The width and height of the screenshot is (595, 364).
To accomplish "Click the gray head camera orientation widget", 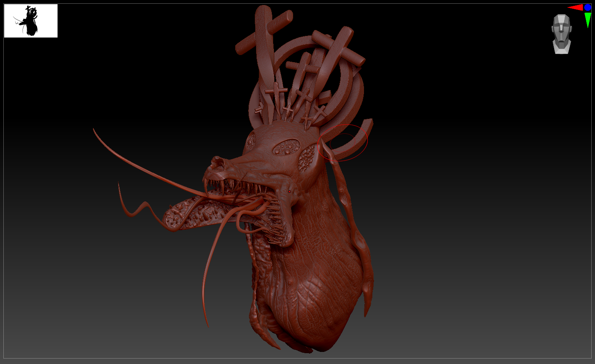I will [562, 34].
